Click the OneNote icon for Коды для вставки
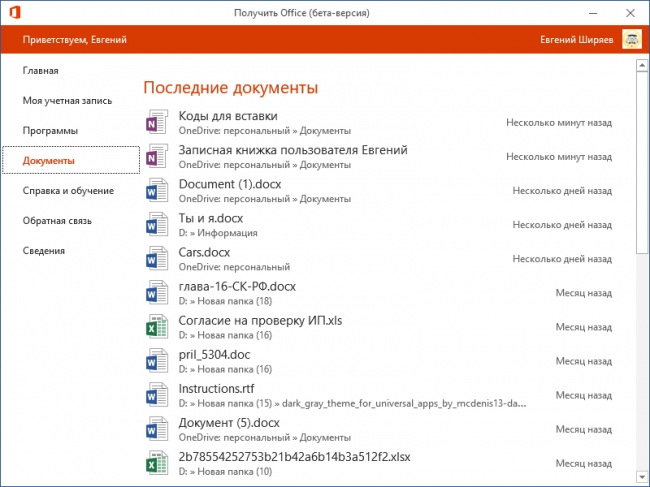This screenshot has width=650, height=487. tap(157, 122)
